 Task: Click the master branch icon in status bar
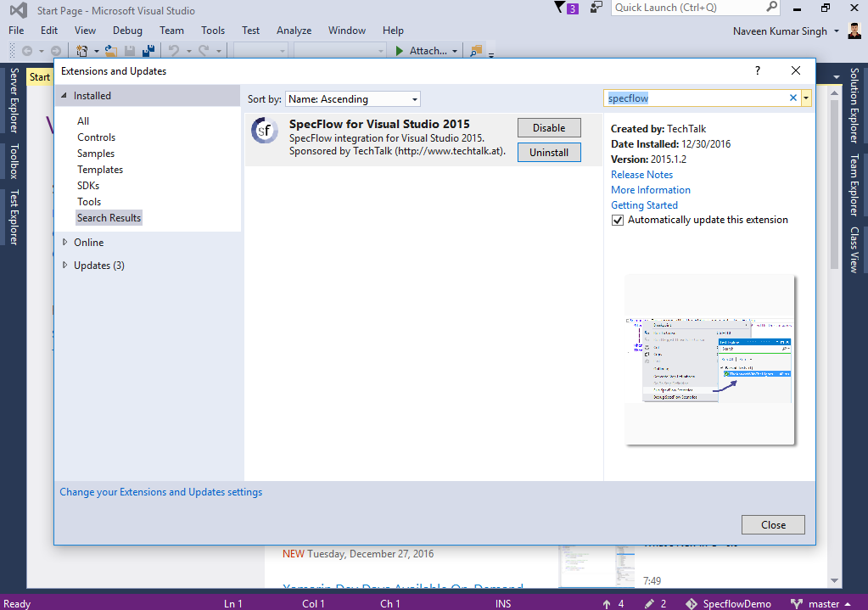[x=797, y=604]
